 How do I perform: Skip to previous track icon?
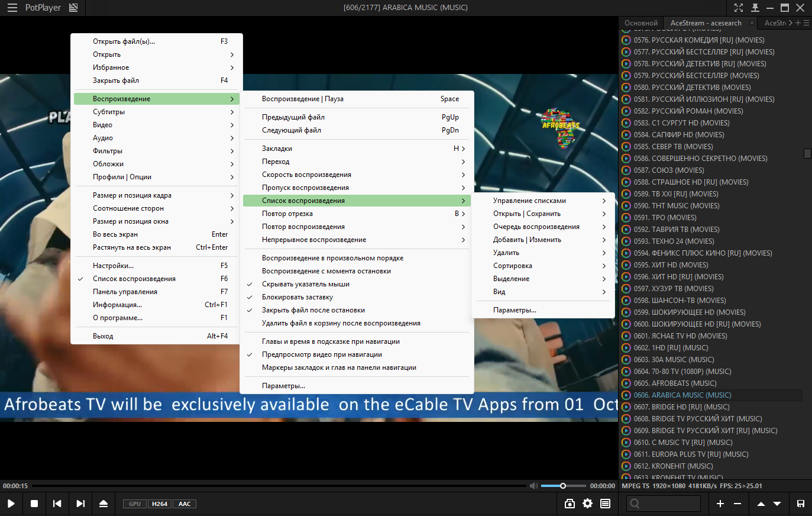[57, 504]
